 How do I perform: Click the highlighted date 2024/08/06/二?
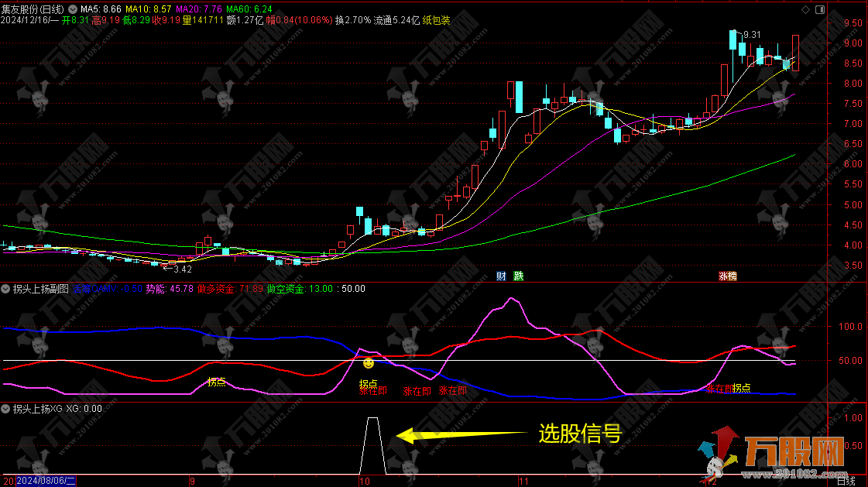(46, 481)
